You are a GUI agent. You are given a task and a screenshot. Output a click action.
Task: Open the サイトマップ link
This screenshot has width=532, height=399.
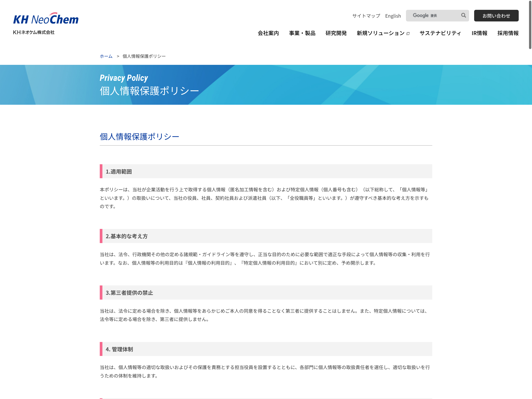(x=366, y=16)
